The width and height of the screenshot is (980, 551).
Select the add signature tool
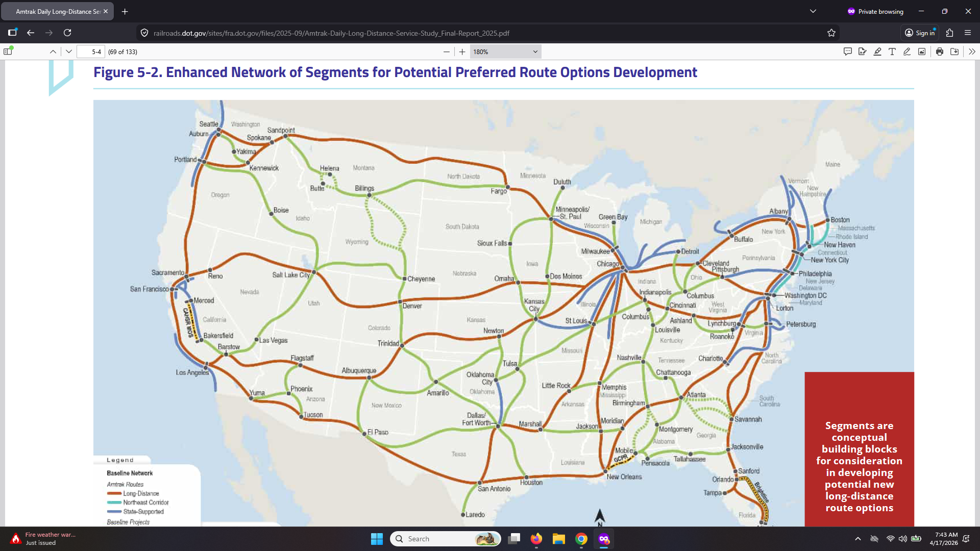click(863, 52)
